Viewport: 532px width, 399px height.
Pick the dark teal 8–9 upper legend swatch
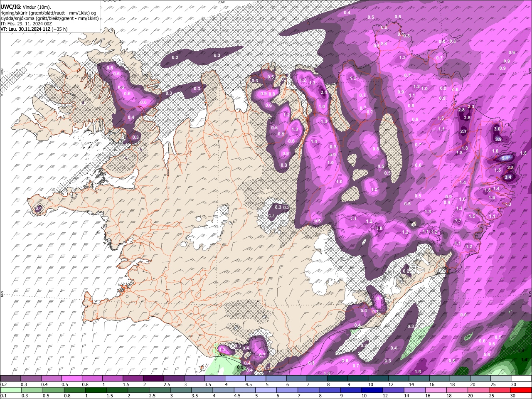(337, 379)
